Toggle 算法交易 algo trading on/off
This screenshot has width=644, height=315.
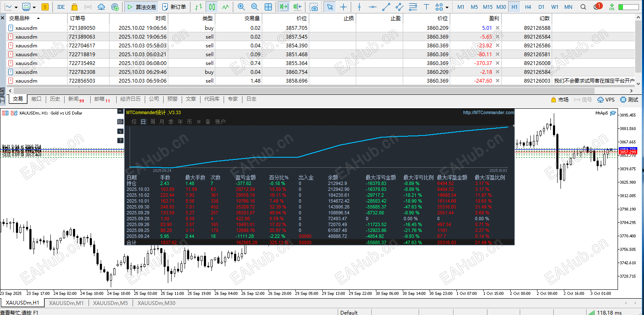point(141,7)
